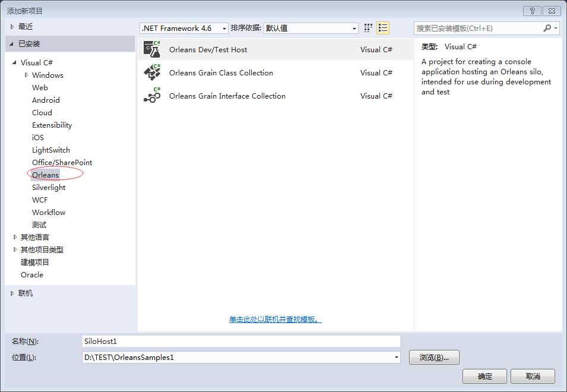
Task: Select the LightSwitch category
Action: (51, 150)
